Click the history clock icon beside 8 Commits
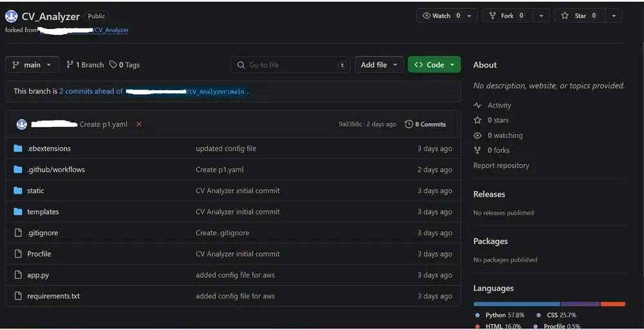 pos(409,124)
